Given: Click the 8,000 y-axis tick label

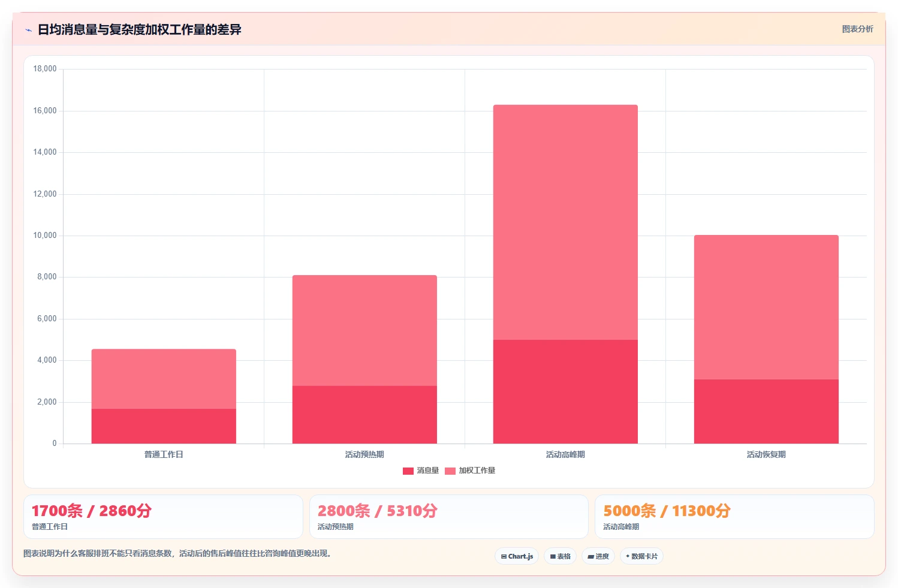Looking at the screenshot, I should coord(47,277).
